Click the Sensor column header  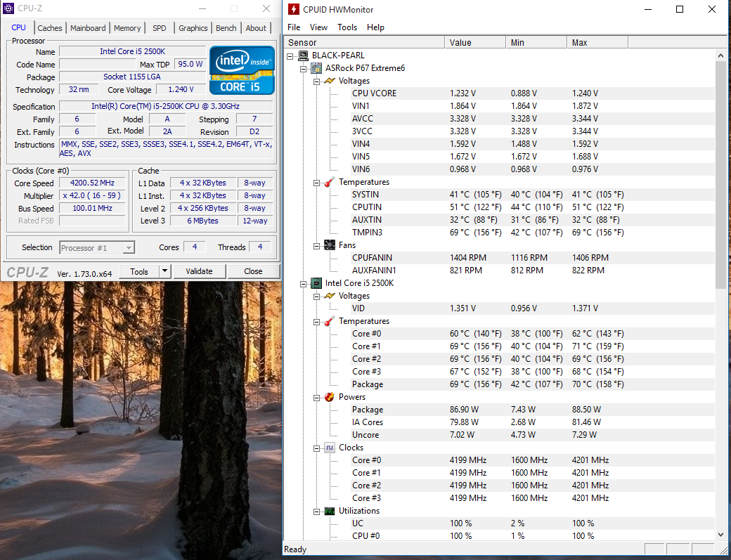364,42
